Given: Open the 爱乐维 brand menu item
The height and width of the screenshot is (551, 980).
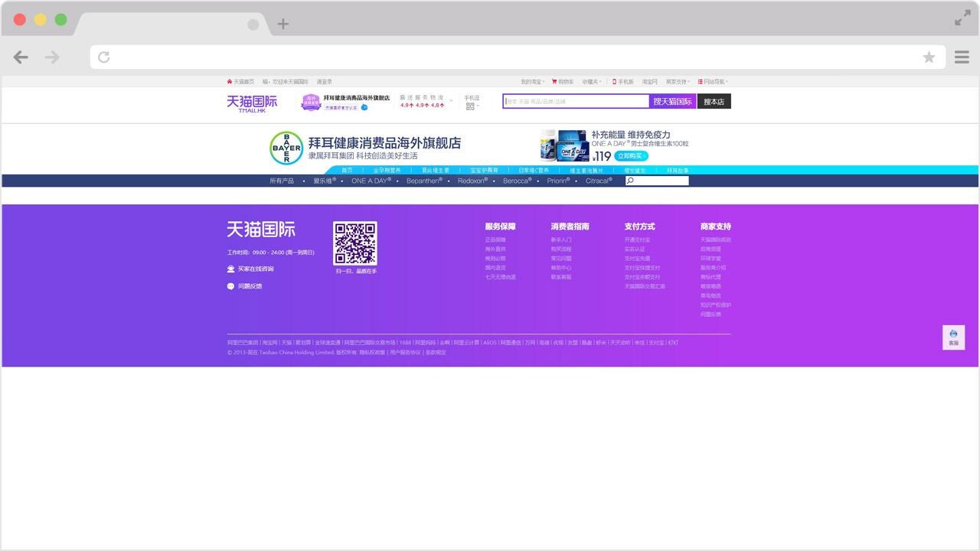Looking at the screenshot, I should [325, 181].
